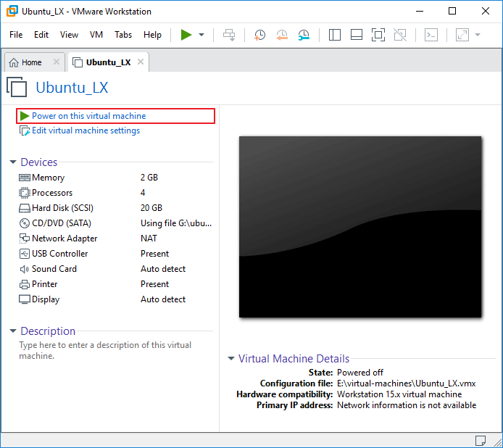The height and width of the screenshot is (448, 503).
Task: Open the View menu
Action: (x=69, y=35)
